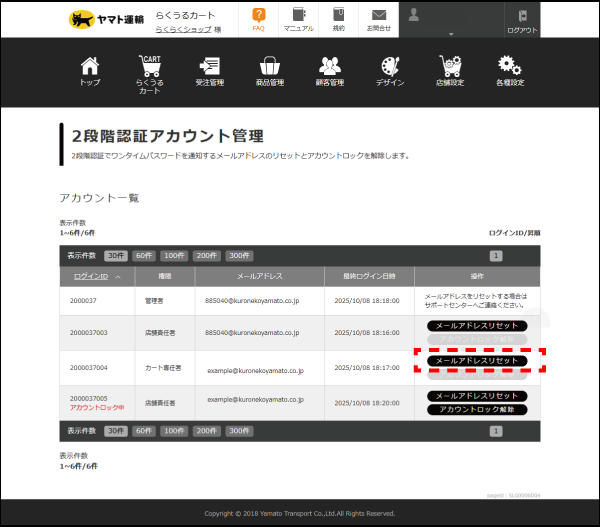Screen dimensions: 600x527
Task: Open 受注管理 order management icon
Action: point(209,68)
